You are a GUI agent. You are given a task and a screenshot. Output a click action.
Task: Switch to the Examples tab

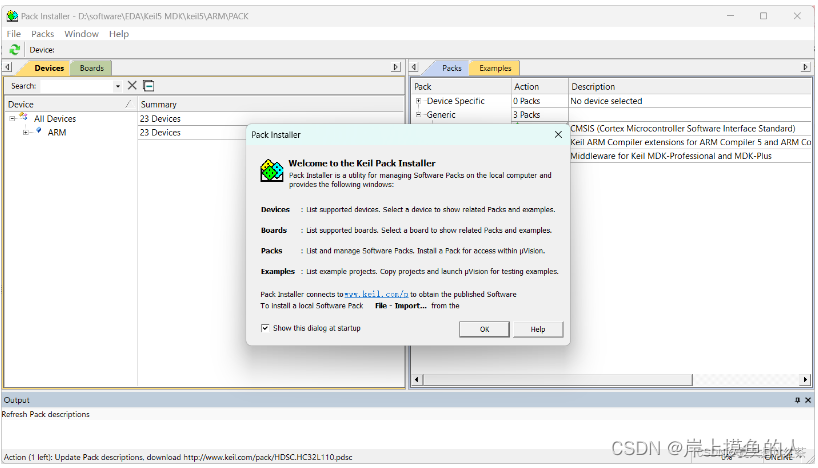(495, 68)
